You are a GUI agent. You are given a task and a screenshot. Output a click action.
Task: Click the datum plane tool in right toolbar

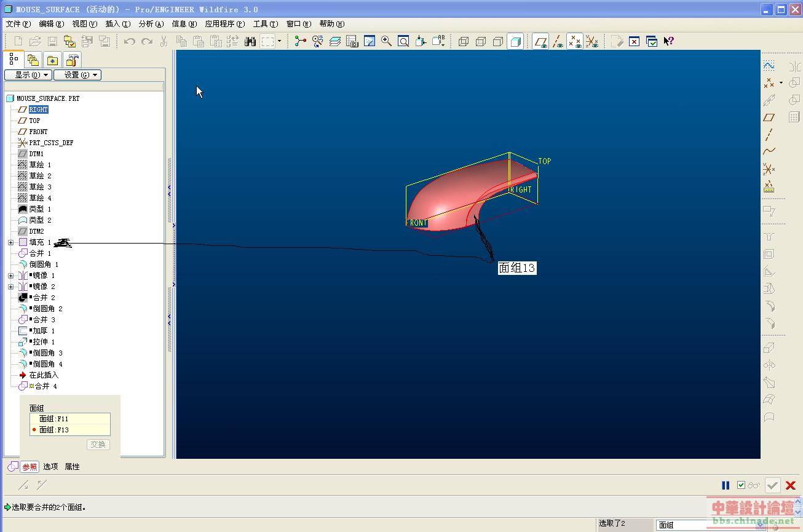click(x=769, y=117)
